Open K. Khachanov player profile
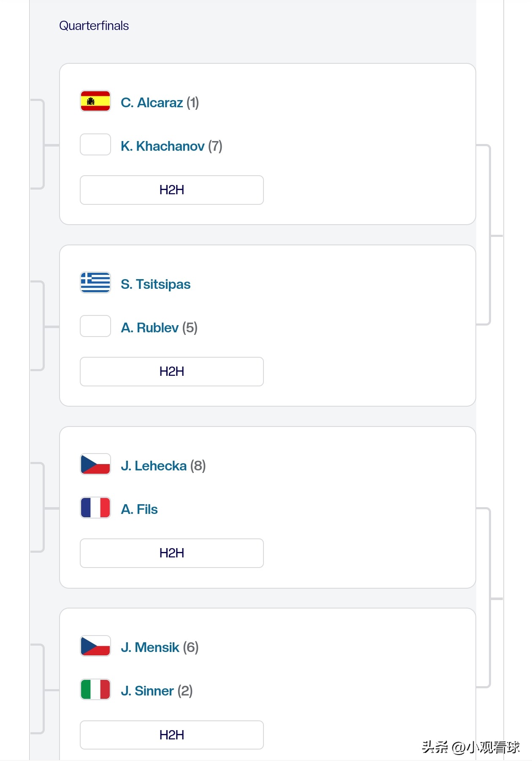Screen dimensions: 532x766 (163, 146)
